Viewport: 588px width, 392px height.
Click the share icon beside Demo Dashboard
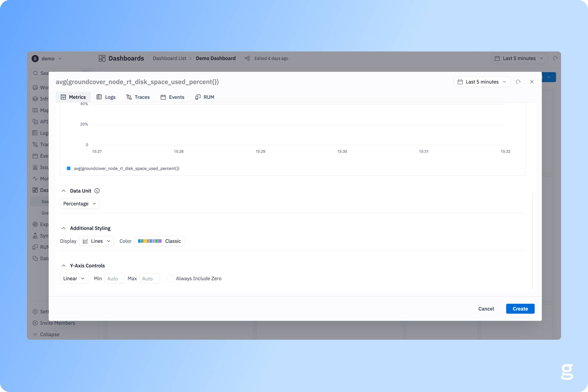click(x=247, y=58)
